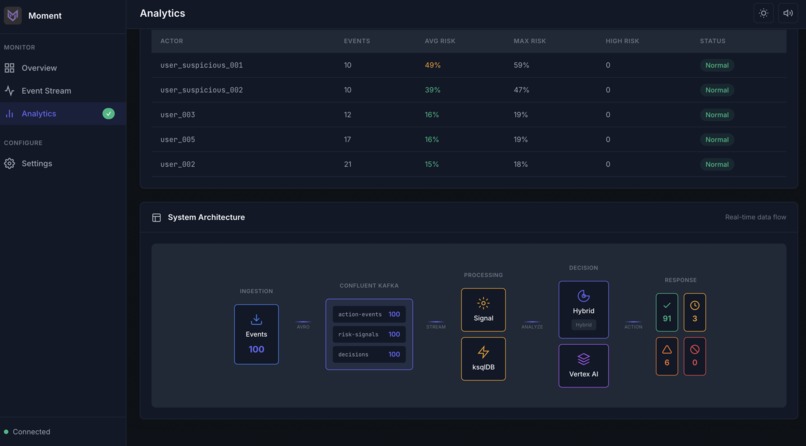Click the ksqlDB lightning bolt icon
Viewport: 806px width, 446px height.
tap(483, 352)
